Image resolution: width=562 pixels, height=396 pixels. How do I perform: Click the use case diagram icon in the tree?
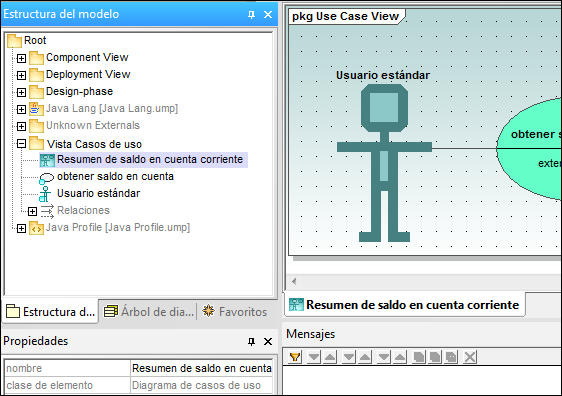(x=47, y=160)
